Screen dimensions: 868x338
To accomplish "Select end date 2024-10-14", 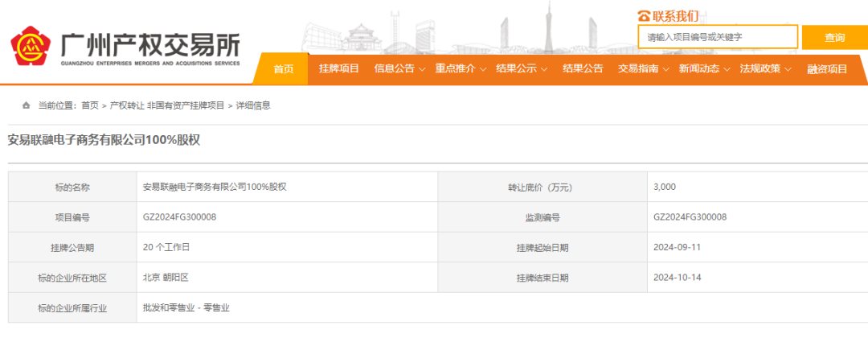I will [x=677, y=278].
